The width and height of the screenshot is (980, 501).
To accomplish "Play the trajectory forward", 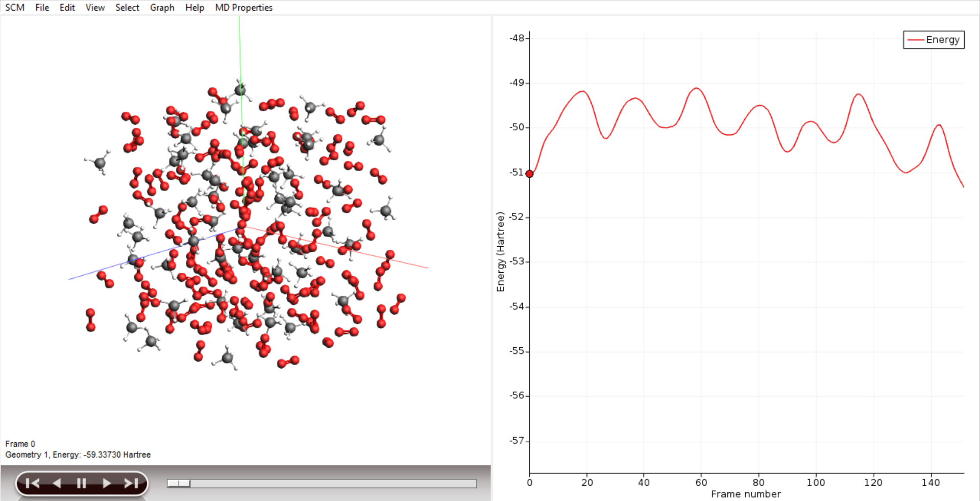I will point(106,483).
